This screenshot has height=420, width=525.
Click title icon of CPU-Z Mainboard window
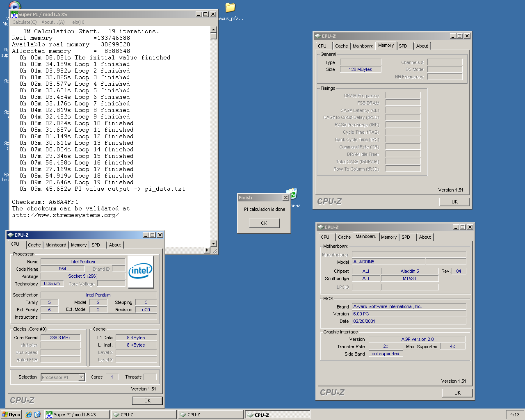tap(320, 227)
